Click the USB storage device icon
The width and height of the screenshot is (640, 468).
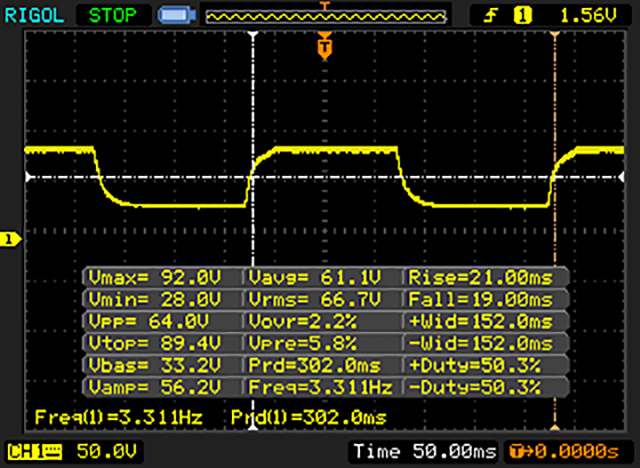coord(177,16)
